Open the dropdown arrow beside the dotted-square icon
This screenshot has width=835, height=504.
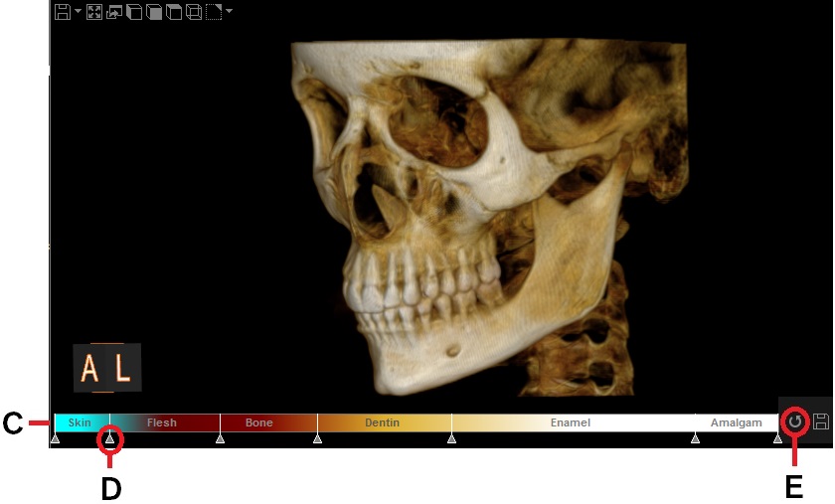[x=229, y=11]
